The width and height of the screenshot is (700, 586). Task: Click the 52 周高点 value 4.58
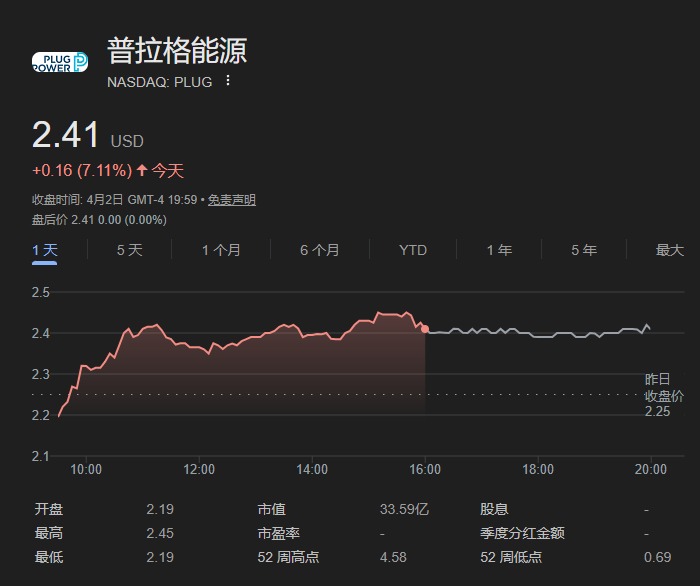(393, 557)
